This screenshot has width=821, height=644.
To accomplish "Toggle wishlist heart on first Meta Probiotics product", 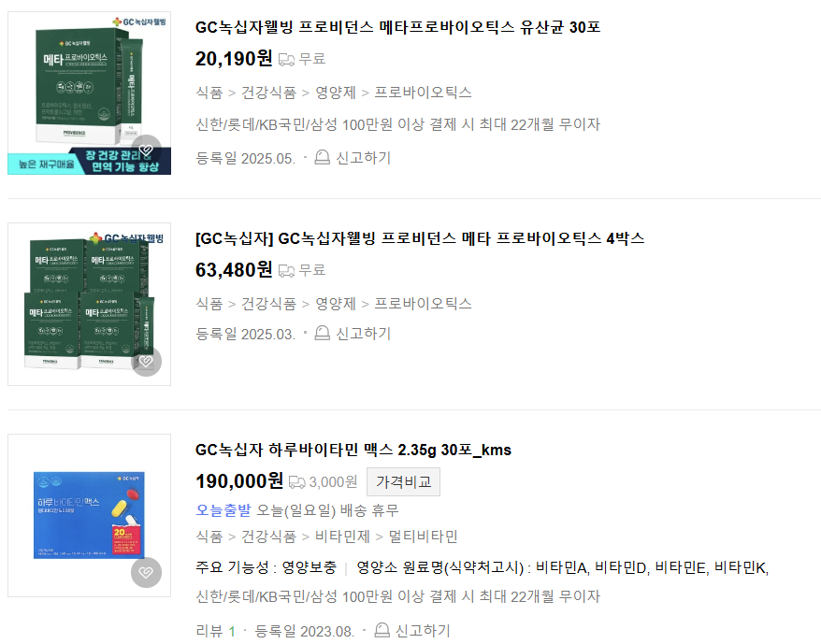I will [x=146, y=150].
